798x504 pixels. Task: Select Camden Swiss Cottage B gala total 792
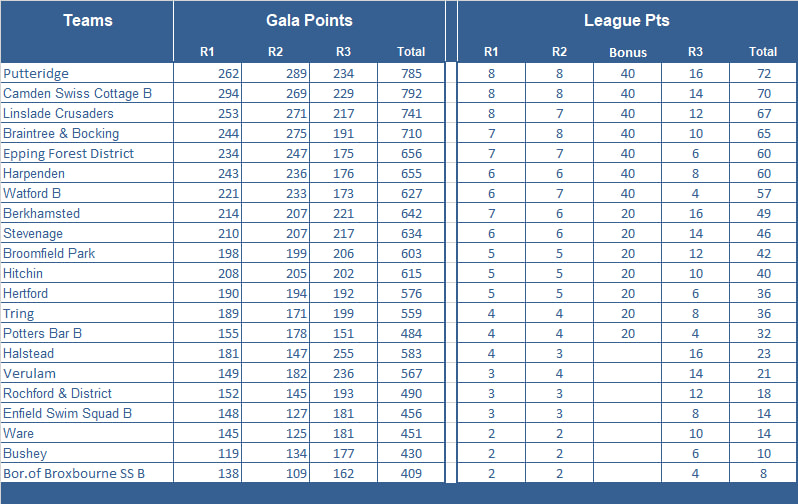(x=411, y=94)
